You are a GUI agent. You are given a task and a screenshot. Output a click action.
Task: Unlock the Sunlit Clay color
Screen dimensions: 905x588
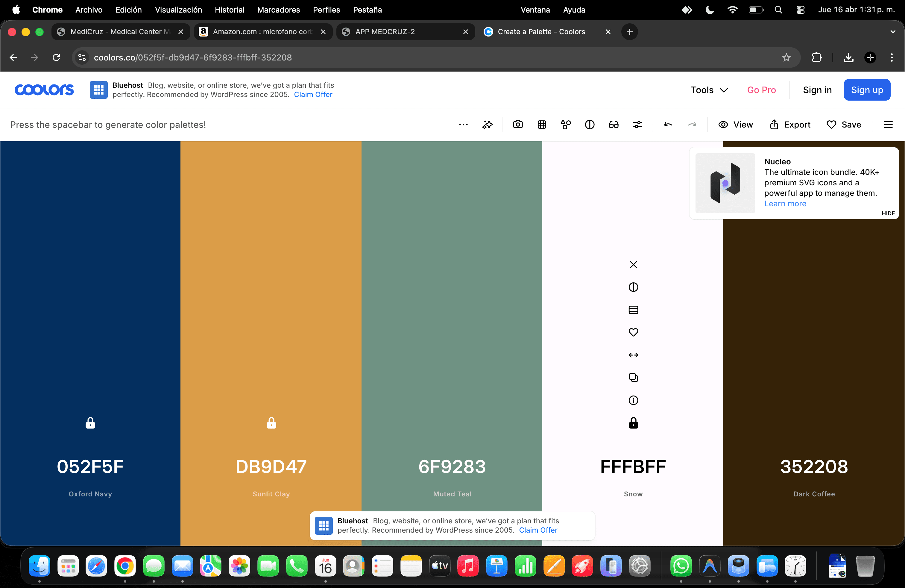[271, 423]
